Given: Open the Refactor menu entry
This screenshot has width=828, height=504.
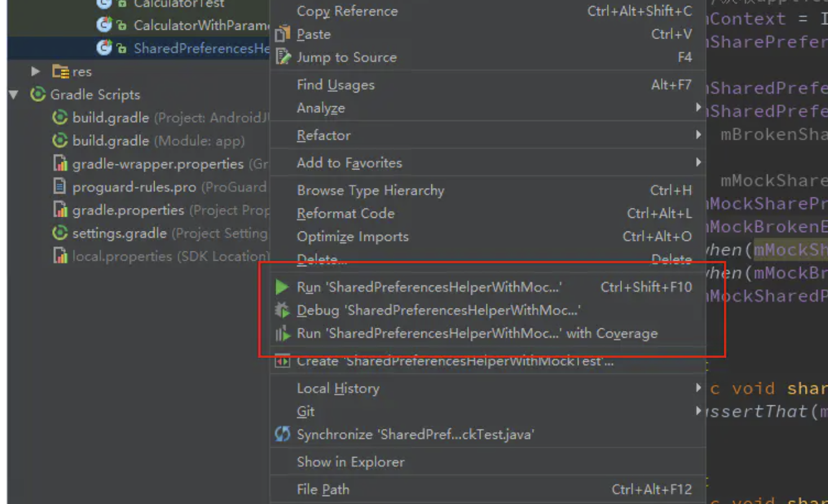Looking at the screenshot, I should click(x=488, y=135).
